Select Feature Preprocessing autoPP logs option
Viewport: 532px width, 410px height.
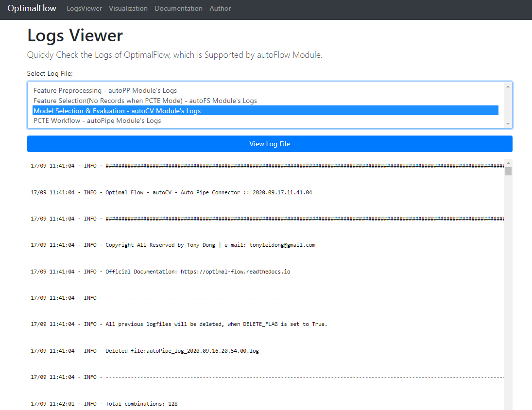pos(105,90)
